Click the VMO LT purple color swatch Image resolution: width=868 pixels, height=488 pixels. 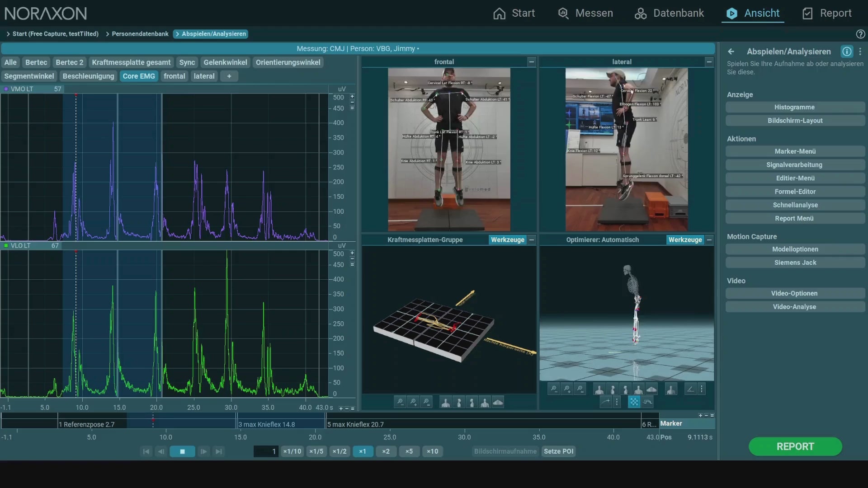tap(6, 89)
